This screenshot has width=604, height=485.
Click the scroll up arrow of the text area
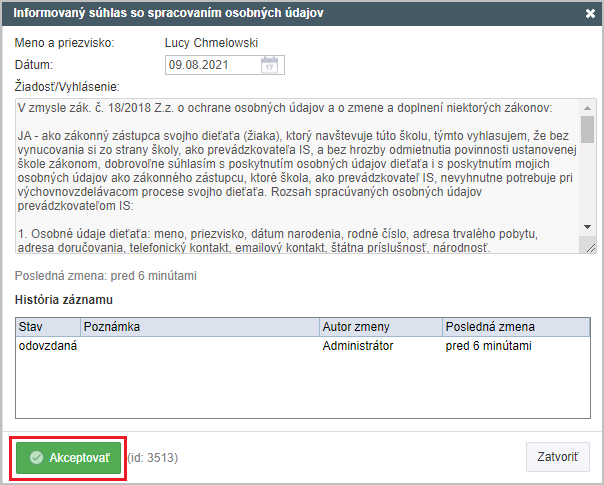[x=587, y=108]
